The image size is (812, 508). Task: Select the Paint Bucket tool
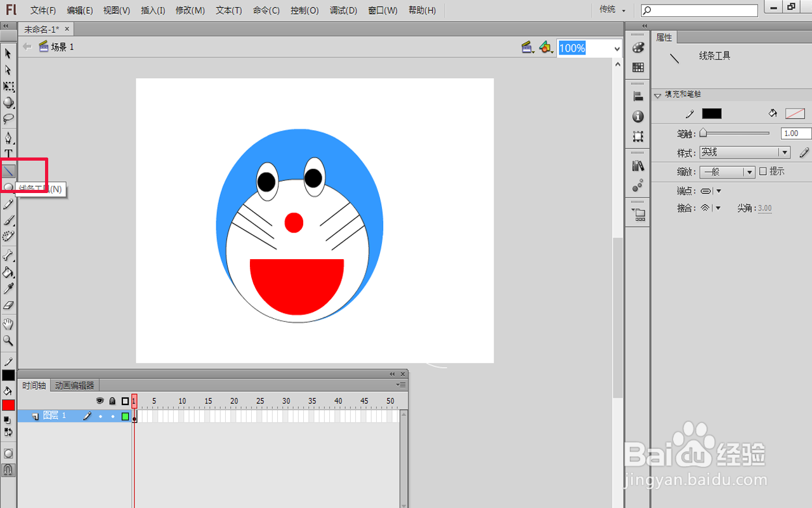coord(8,272)
